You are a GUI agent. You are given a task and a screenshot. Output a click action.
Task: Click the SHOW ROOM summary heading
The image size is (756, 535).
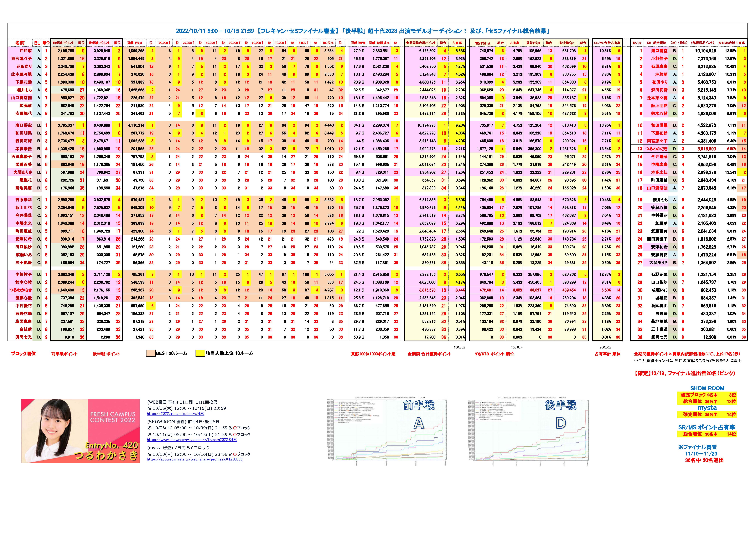click(x=707, y=388)
